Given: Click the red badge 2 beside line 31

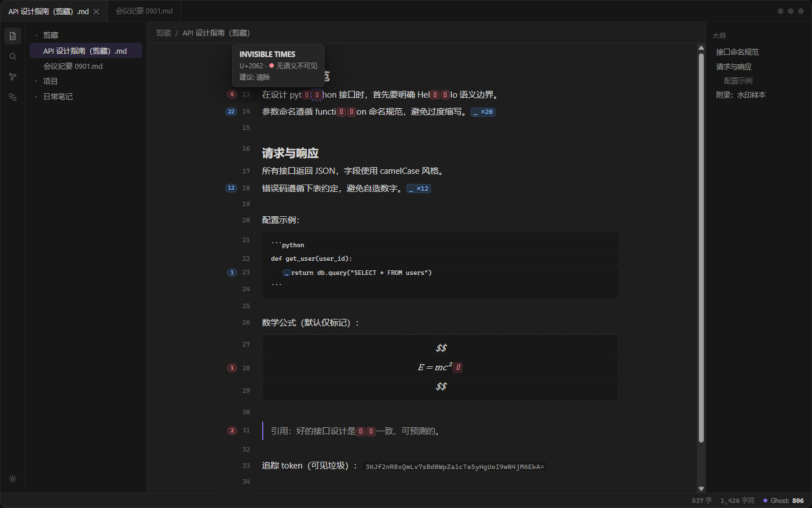Looking at the screenshot, I should point(232,430).
